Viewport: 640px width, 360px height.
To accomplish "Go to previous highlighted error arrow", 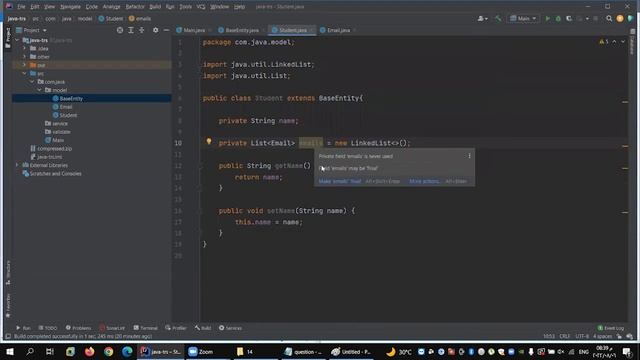I will (x=614, y=42).
